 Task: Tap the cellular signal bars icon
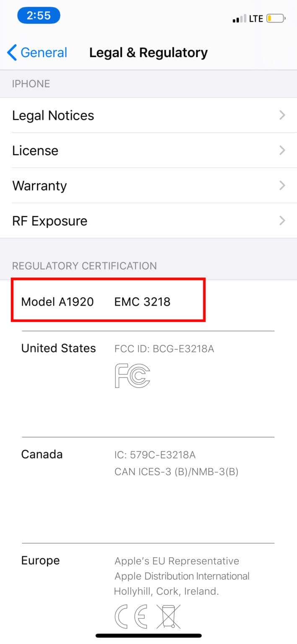[239, 18]
